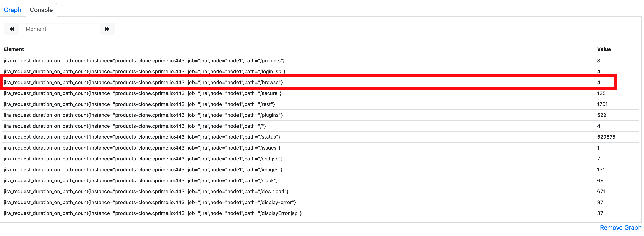Select the row with path="/display-error"
This screenshot has height=236, width=644.
click(x=320, y=203)
